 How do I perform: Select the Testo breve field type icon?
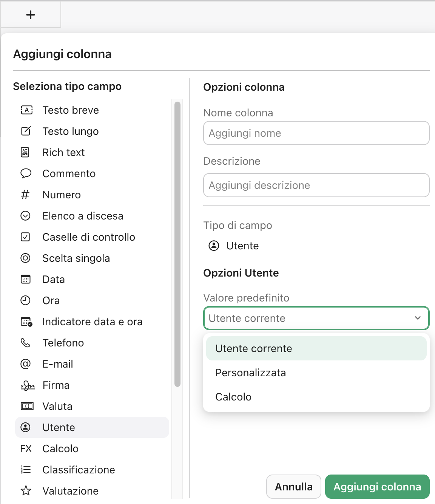(26, 110)
